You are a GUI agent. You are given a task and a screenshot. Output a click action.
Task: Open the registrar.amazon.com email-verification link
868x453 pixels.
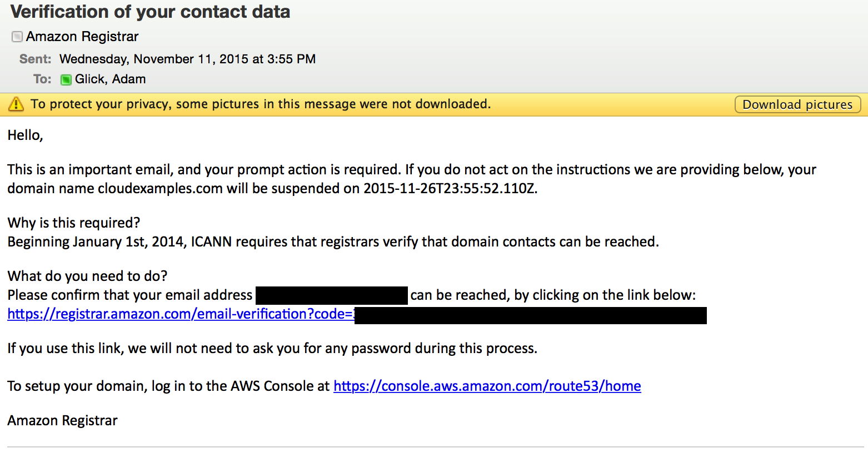[x=178, y=314]
